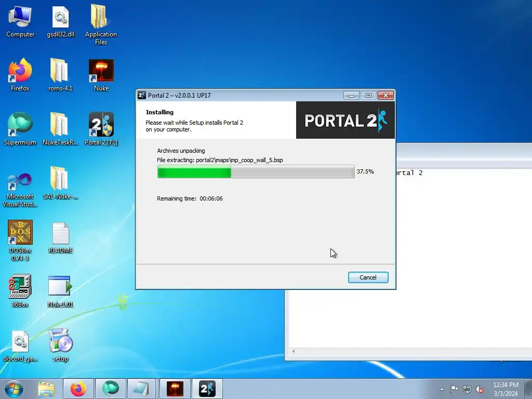Open the SAL-Nuke folder icon
Image resolution: width=532 pixels, height=399 pixels.
tap(60, 183)
